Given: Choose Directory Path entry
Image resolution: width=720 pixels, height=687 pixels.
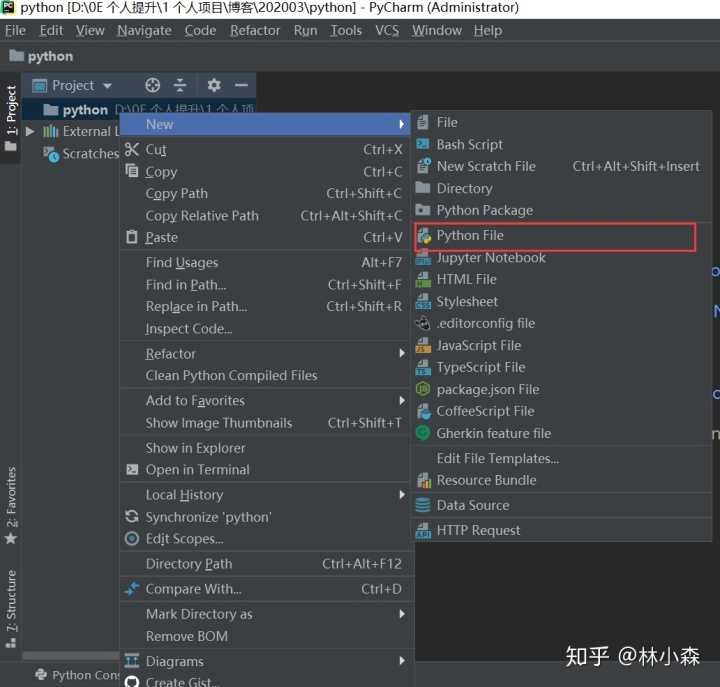Looking at the screenshot, I should tap(267, 563).
